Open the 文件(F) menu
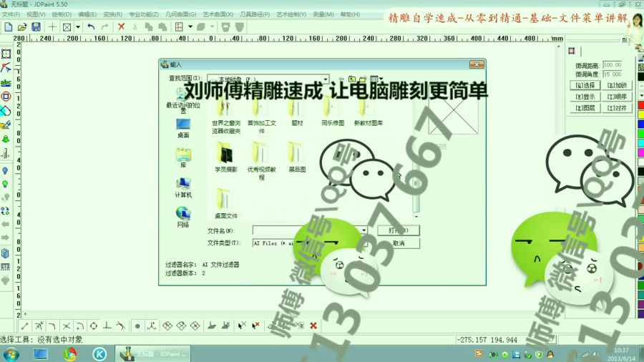The image size is (644, 362). click(x=11, y=14)
